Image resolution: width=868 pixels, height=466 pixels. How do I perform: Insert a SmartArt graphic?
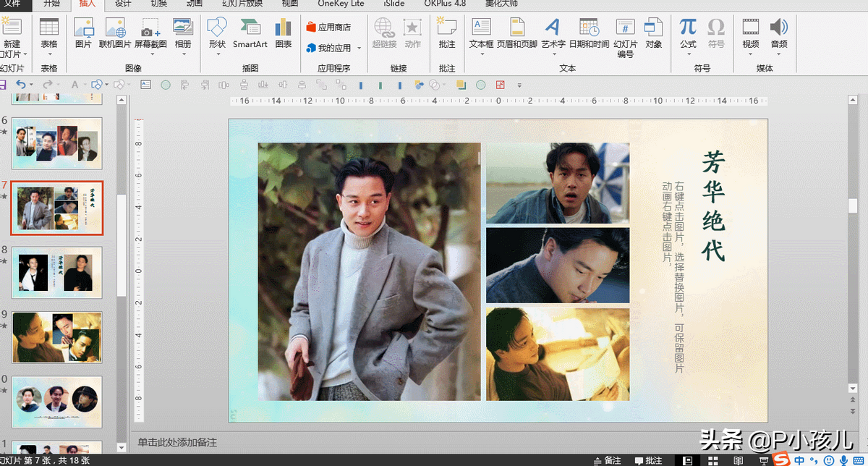tap(250, 33)
